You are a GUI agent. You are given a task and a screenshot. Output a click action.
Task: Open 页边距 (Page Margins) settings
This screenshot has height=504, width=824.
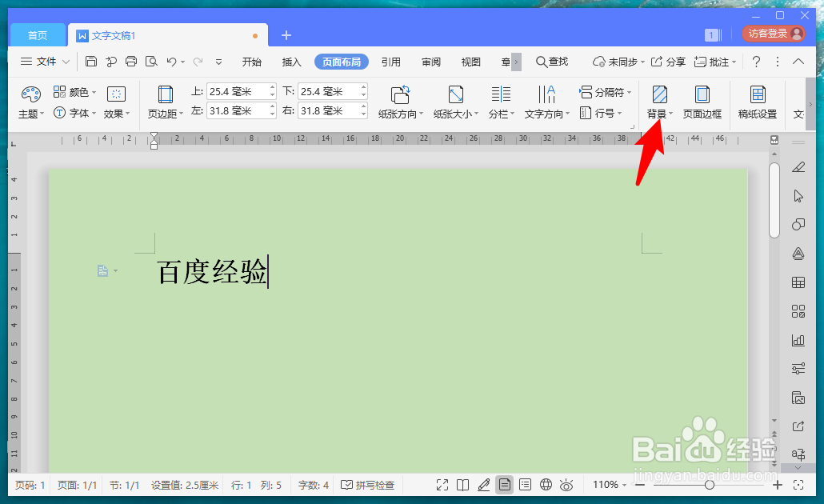[x=165, y=102]
